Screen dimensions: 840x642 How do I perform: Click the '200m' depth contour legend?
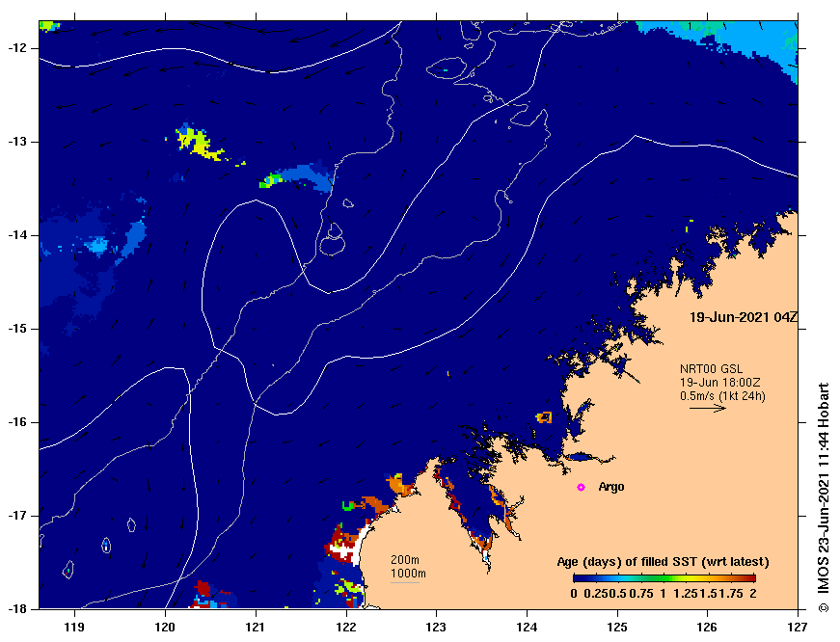[x=405, y=559]
